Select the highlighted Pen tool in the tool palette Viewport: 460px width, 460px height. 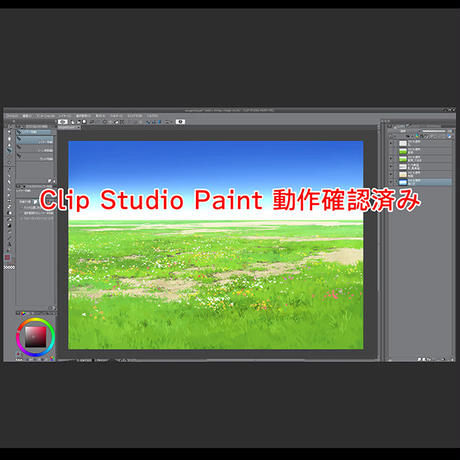[9, 151]
